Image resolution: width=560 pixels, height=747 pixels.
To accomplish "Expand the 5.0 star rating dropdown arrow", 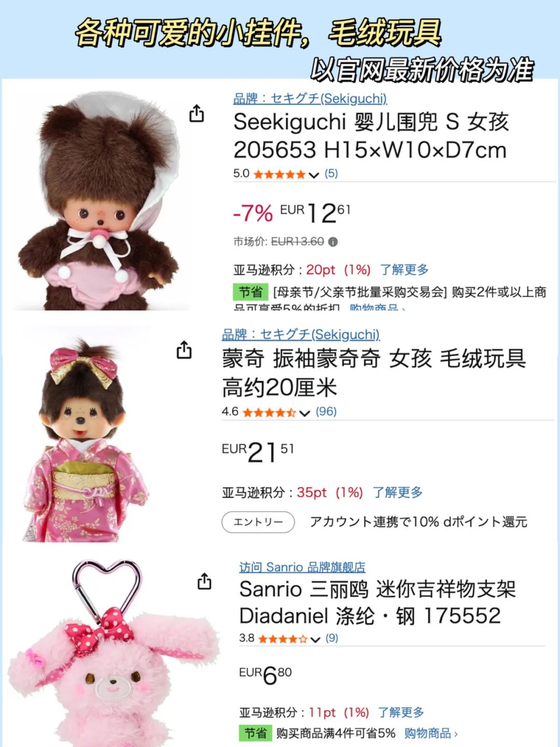I will [x=314, y=175].
